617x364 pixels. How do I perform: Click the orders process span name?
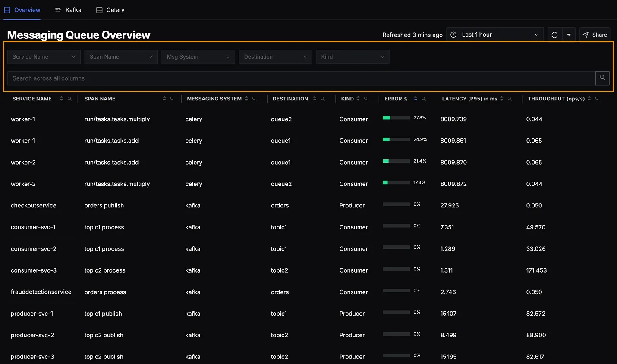click(x=105, y=292)
